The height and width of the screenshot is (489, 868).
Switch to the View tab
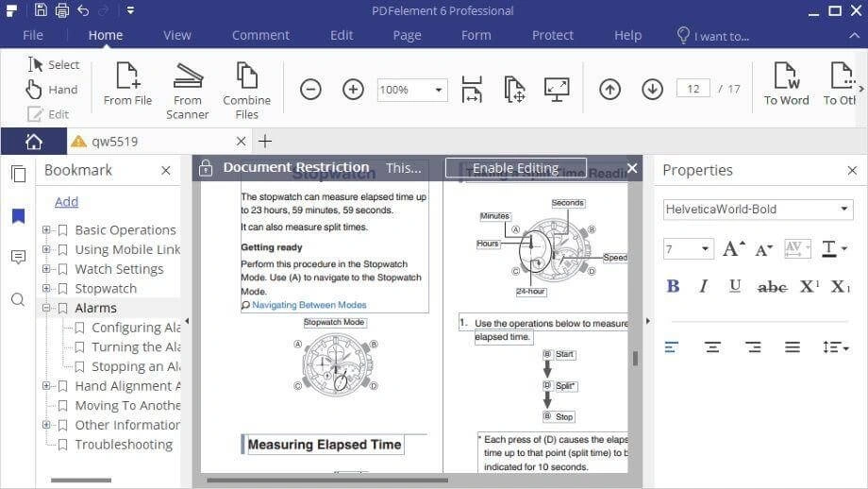pyautogui.click(x=177, y=36)
